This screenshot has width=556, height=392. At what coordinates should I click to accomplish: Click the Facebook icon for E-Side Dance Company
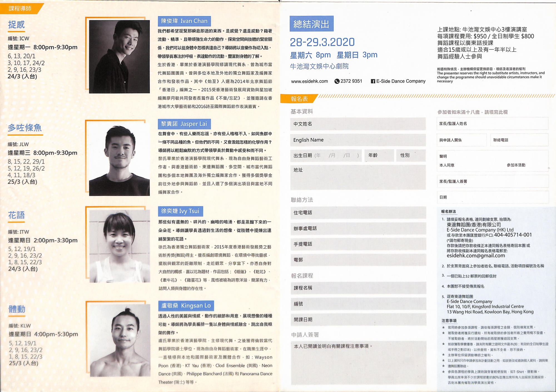click(x=373, y=81)
